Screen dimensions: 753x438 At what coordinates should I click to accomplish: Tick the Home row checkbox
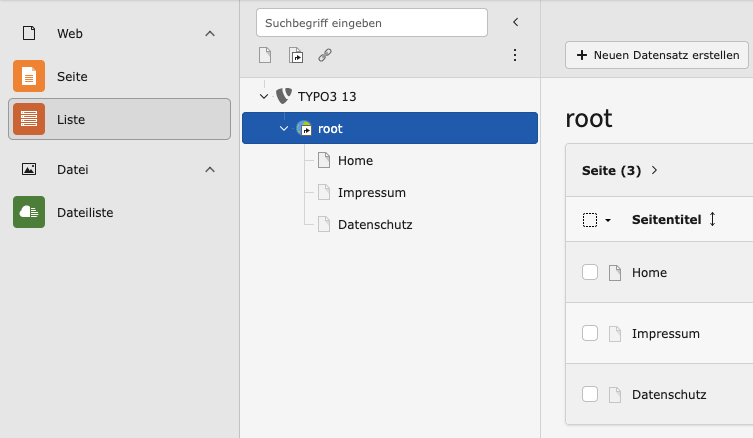click(x=590, y=272)
